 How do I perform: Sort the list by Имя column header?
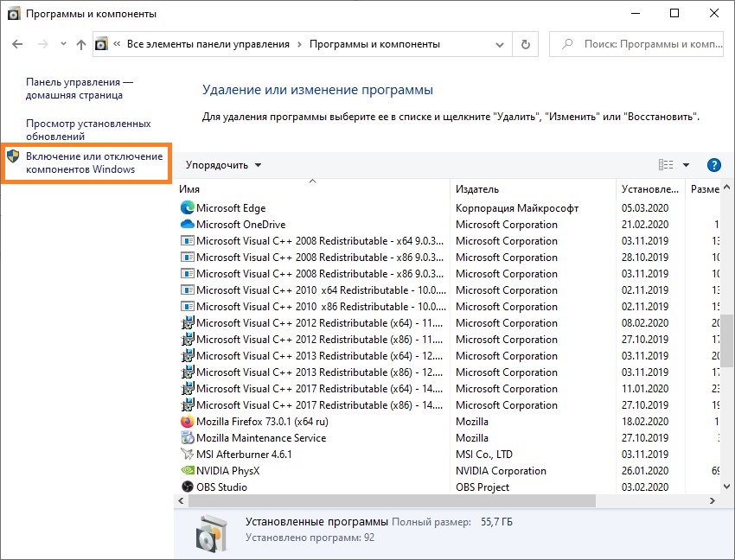click(313, 189)
